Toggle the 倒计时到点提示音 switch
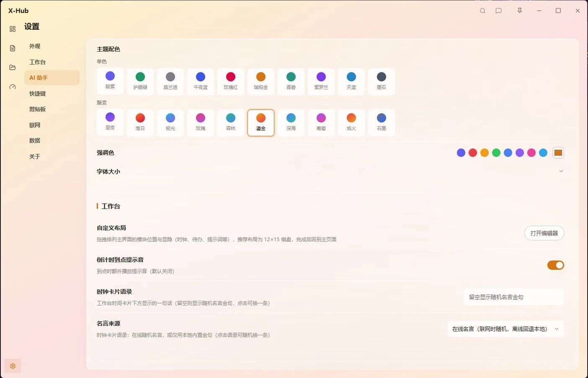Image resolution: width=588 pixels, height=378 pixels. 555,265
